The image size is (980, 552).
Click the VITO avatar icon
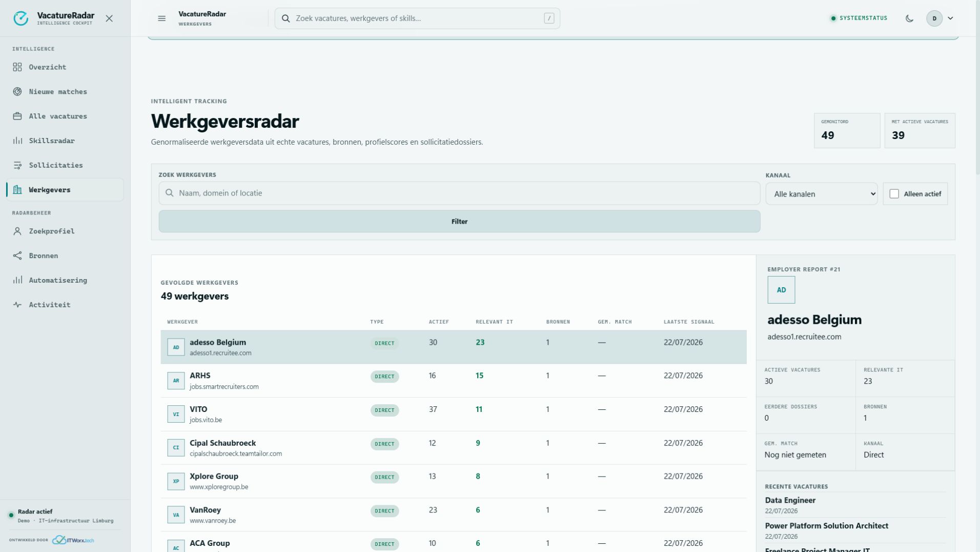pyautogui.click(x=176, y=414)
